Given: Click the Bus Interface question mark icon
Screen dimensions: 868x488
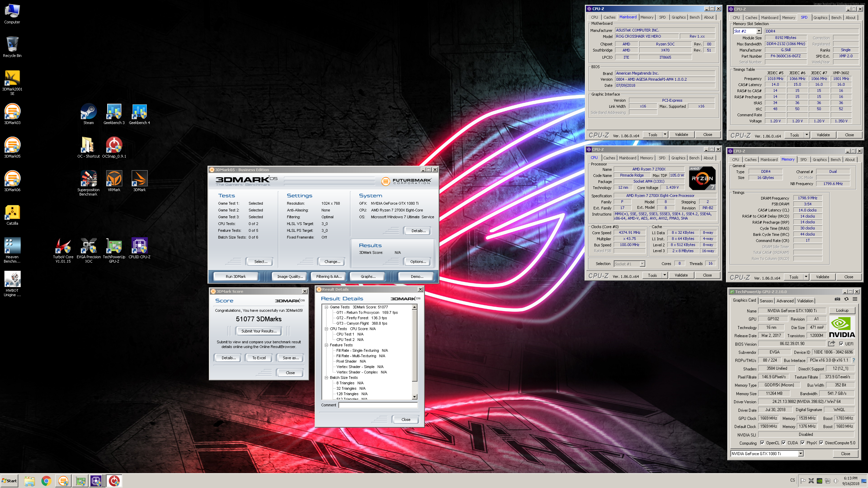Looking at the screenshot, I should tap(854, 360).
